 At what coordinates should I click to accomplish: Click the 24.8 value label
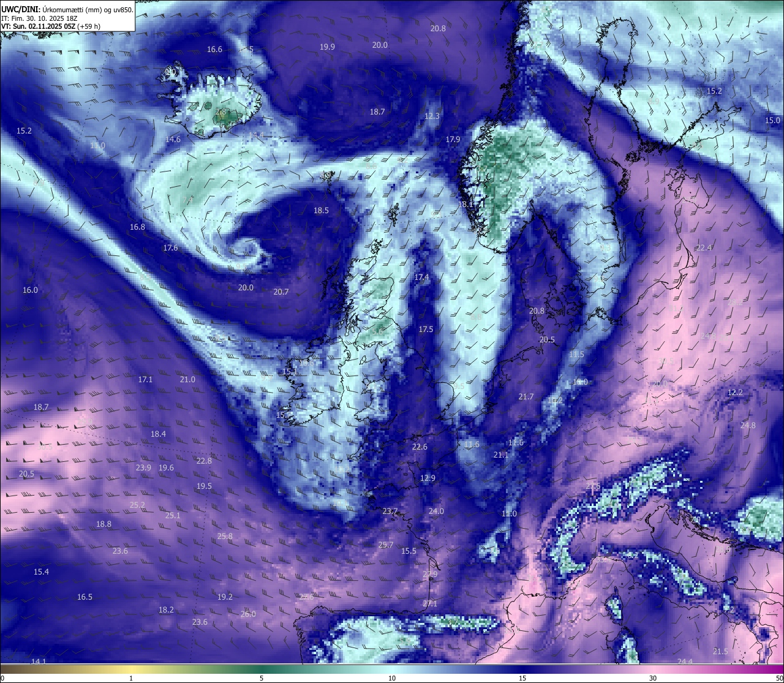click(748, 426)
